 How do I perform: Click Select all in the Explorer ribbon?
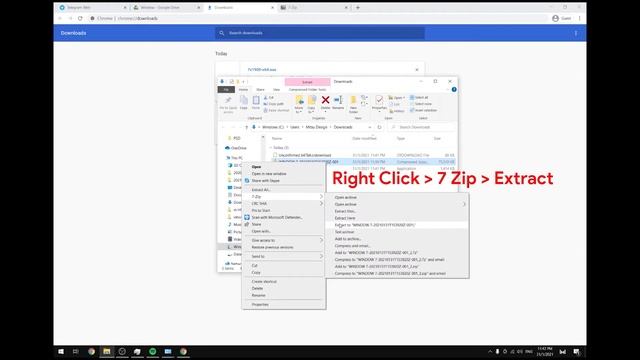coord(419,98)
